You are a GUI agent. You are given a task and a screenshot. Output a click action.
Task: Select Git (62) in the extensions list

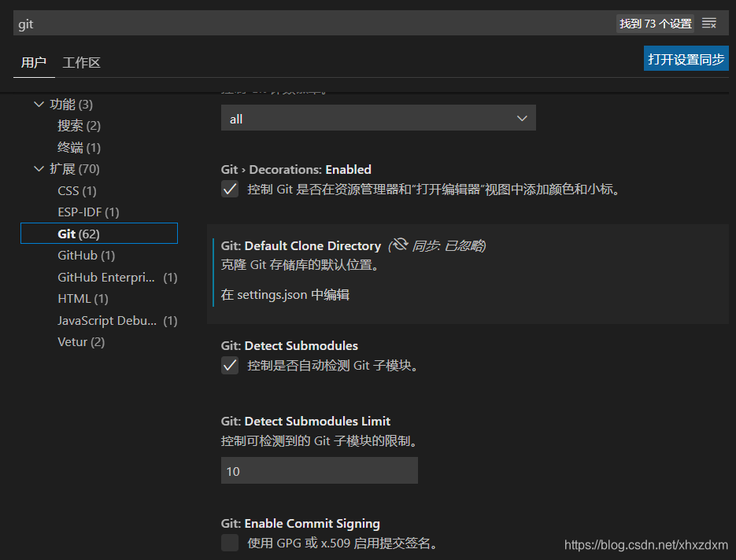99,234
